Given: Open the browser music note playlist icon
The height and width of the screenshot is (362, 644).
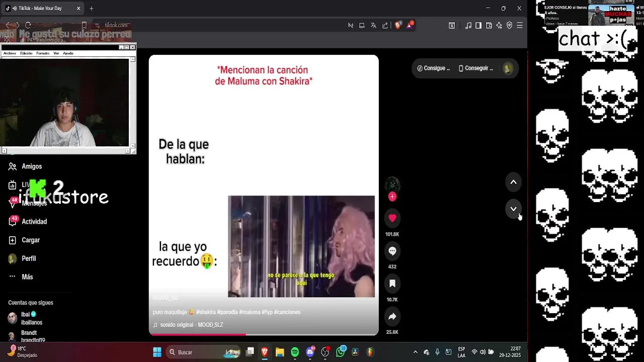Looking at the screenshot, I should (x=468, y=26).
